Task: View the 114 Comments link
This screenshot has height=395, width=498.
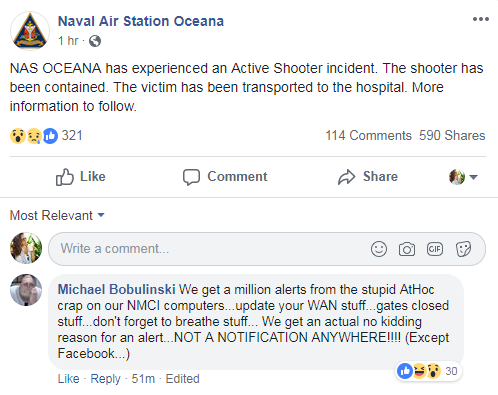Action: 368,136
